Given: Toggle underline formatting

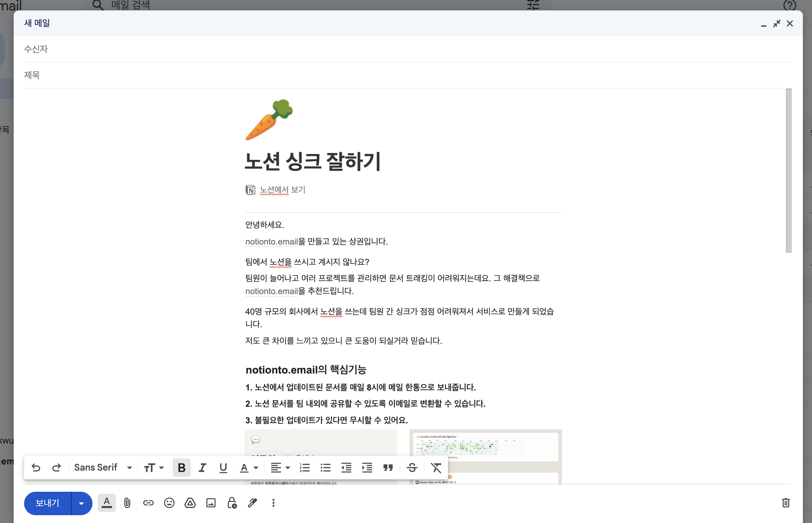Looking at the screenshot, I should (x=223, y=467).
